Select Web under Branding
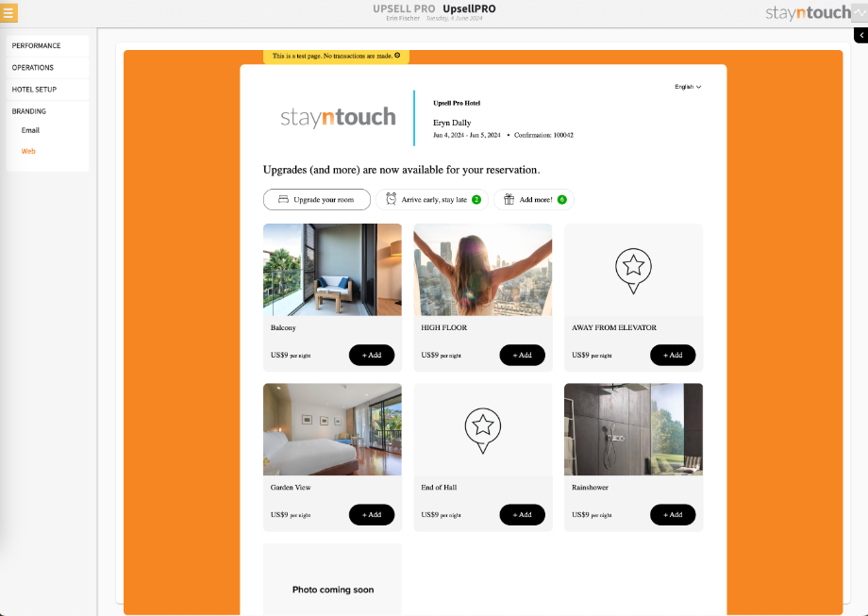The width and height of the screenshot is (868, 616). click(x=28, y=151)
